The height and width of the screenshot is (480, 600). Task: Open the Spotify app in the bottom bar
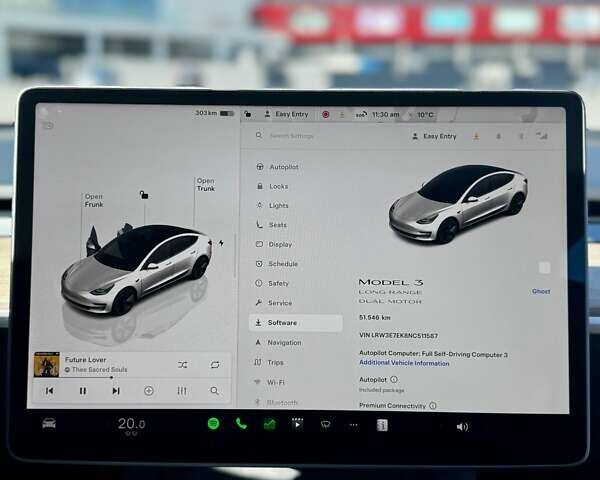point(214,423)
